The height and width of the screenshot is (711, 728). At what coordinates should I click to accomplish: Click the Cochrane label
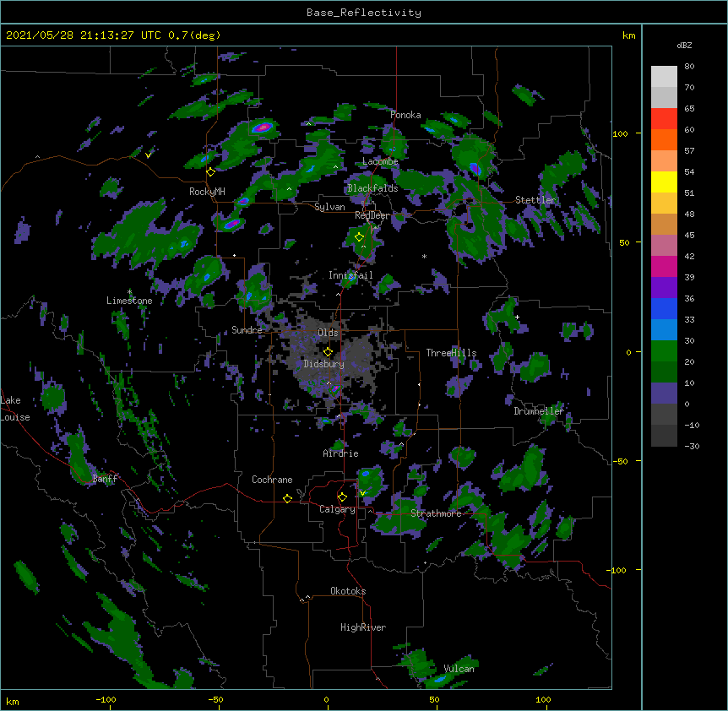pos(272,480)
